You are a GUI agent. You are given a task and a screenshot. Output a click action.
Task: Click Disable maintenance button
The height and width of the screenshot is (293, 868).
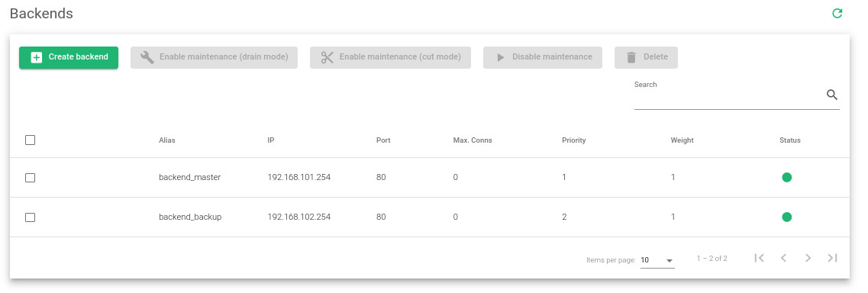[x=543, y=57]
